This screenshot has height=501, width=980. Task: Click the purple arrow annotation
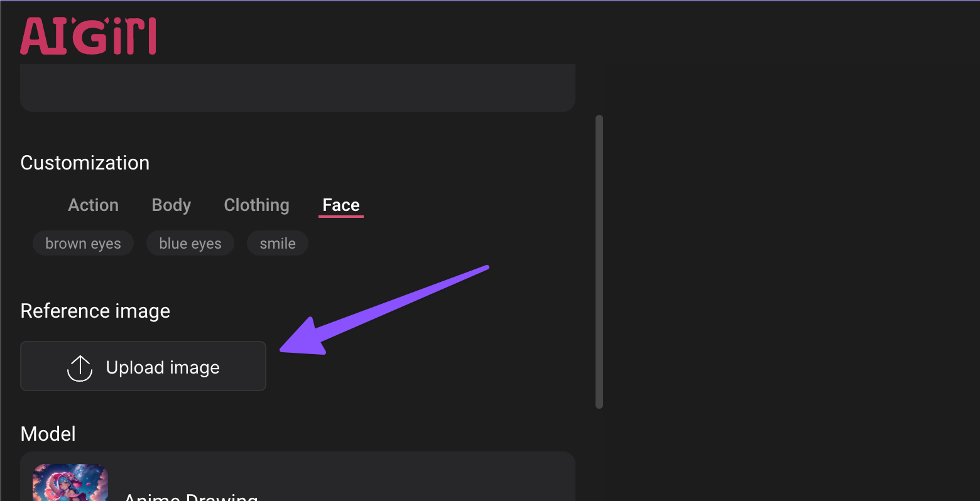coord(383,310)
